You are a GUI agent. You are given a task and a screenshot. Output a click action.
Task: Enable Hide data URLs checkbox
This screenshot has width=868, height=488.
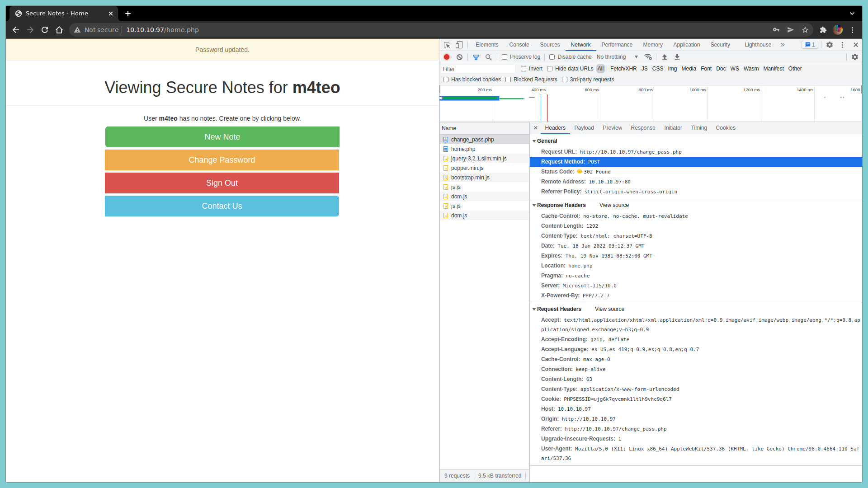tap(550, 69)
